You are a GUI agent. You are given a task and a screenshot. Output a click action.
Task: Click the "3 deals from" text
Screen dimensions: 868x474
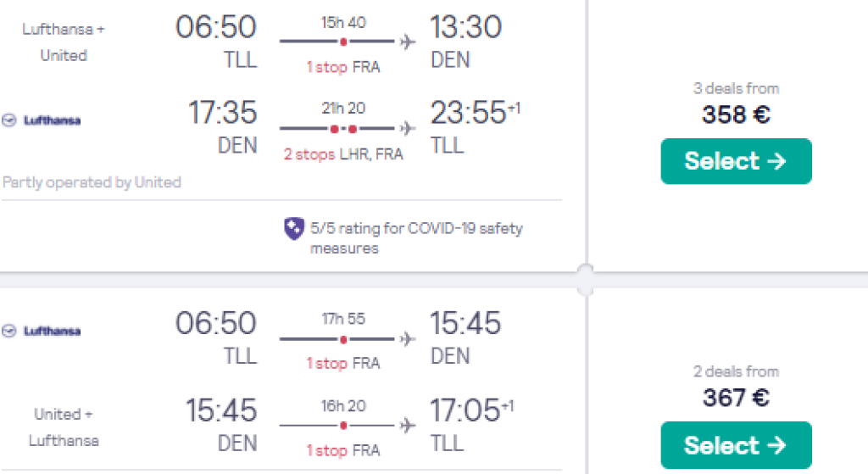point(736,88)
